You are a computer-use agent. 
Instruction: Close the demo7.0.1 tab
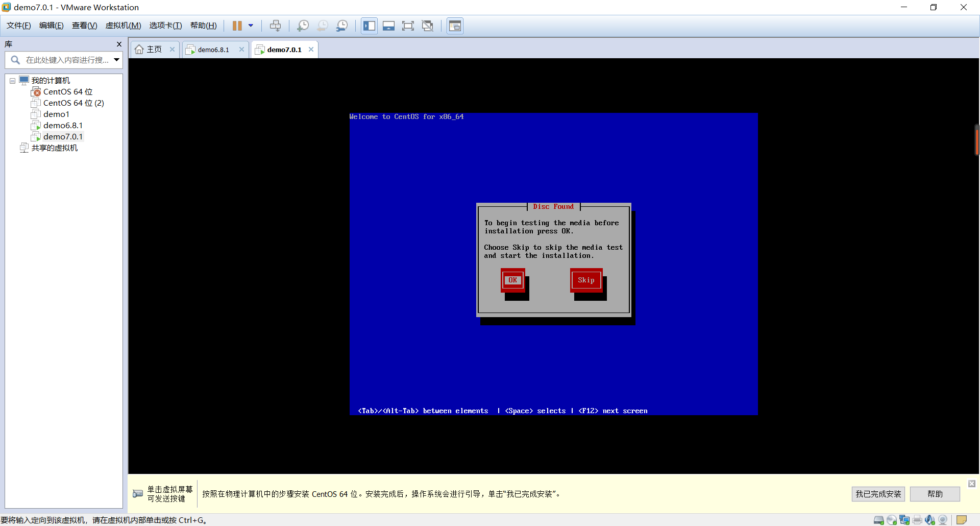click(x=311, y=50)
